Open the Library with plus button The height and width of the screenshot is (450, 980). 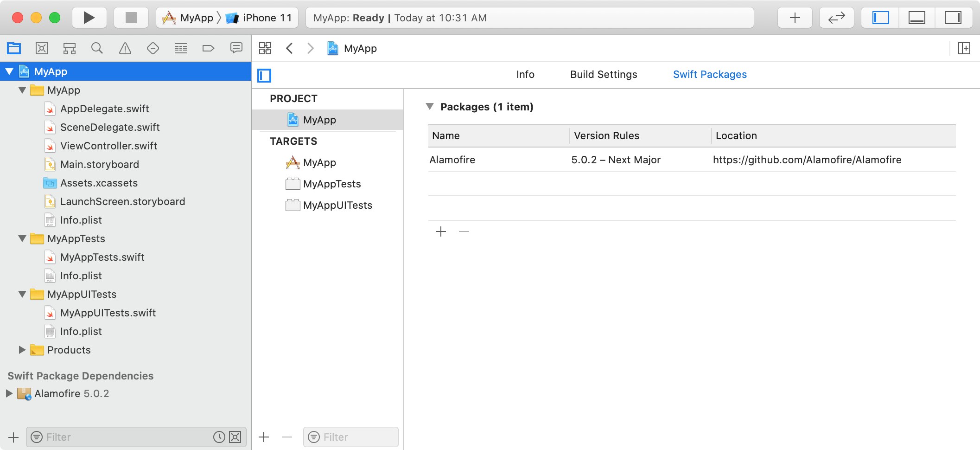coord(795,18)
